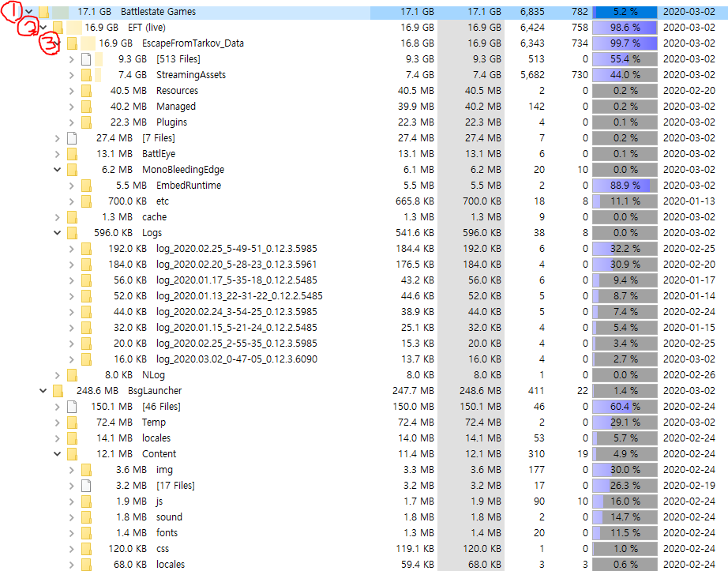Click the Managed folder icon

86,107
